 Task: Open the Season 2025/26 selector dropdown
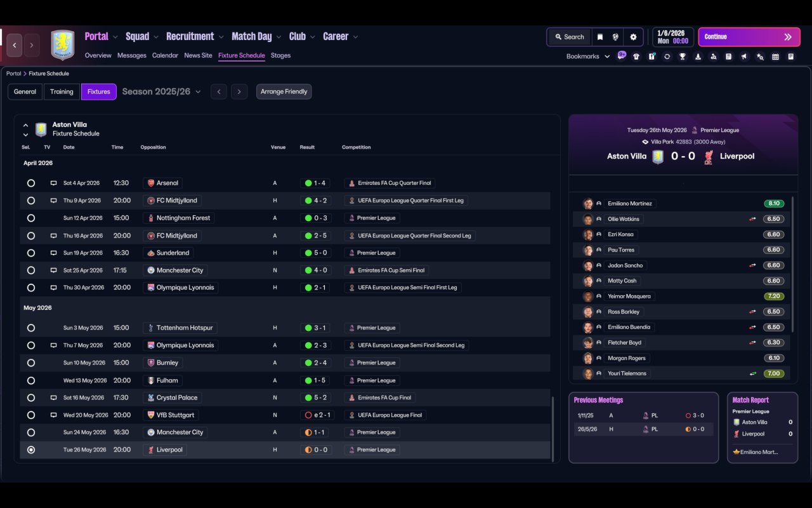(x=161, y=91)
